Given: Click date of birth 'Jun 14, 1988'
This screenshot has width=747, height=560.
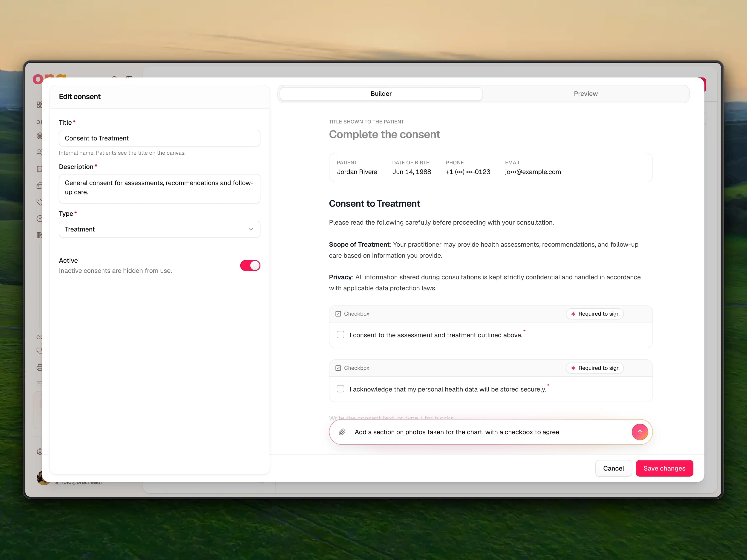Looking at the screenshot, I should click(411, 172).
